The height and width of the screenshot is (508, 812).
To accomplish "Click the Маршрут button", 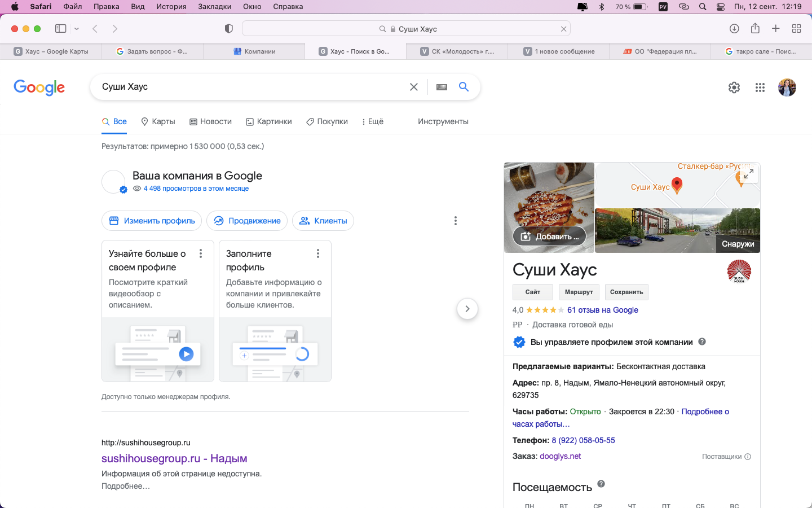I will coord(579,292).
